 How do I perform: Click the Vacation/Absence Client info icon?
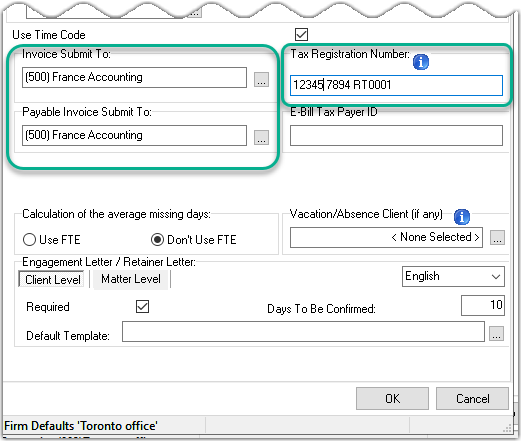pos(462,217)
